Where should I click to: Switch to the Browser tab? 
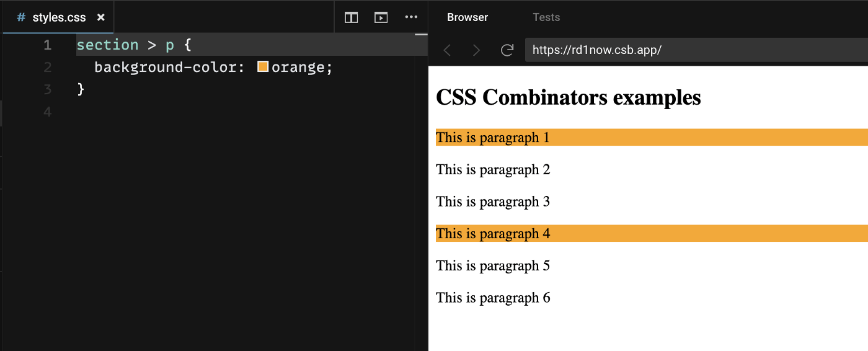pos(467,17)
